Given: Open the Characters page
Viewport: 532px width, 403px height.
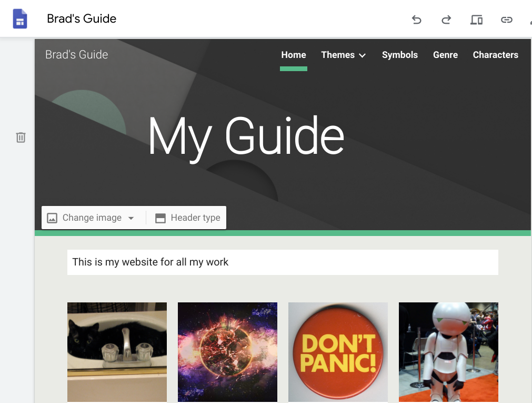Looking at the screenshot, I should pyautogui.click(x=495, y=55).
